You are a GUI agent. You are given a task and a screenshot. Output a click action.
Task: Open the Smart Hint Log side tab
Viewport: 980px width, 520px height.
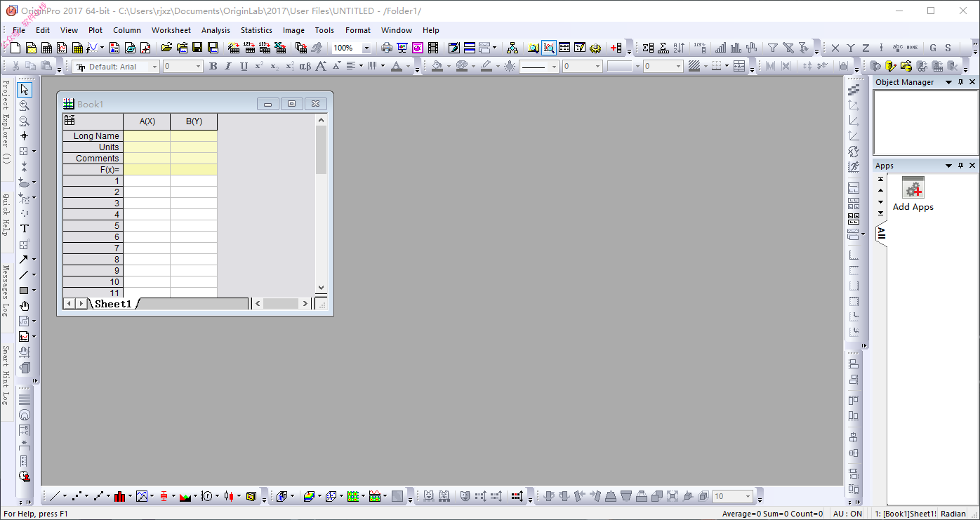[x=6, y=376]
